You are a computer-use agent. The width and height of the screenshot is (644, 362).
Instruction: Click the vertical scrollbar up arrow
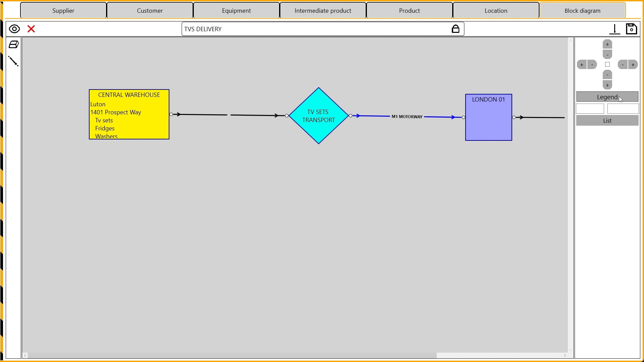tap(571, 40)
